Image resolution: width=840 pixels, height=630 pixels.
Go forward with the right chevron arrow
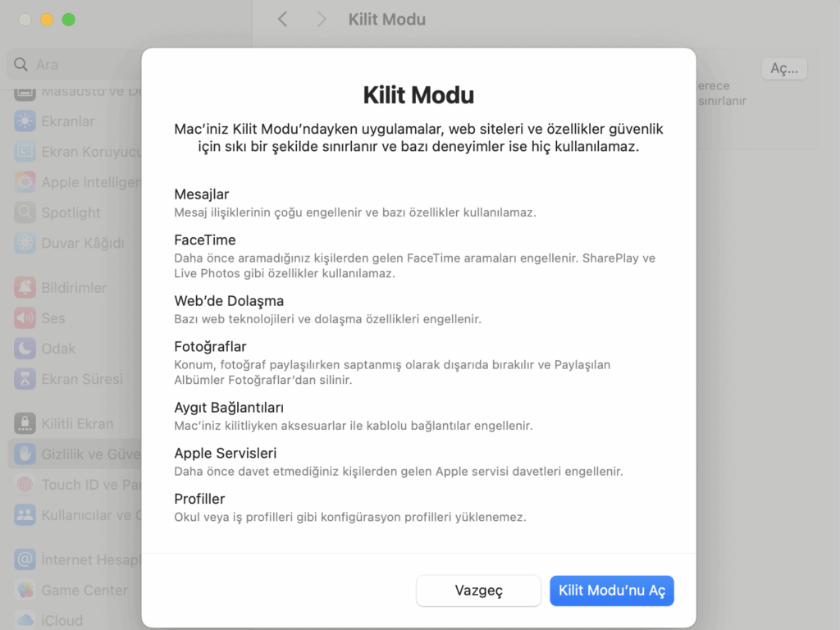(x=322, y=19)
